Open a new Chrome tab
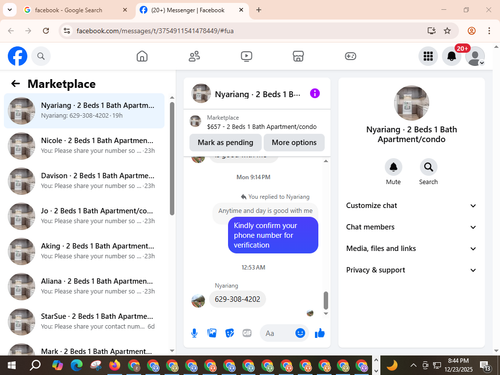The width and height of the screenshot is (500, 375). 259,10
